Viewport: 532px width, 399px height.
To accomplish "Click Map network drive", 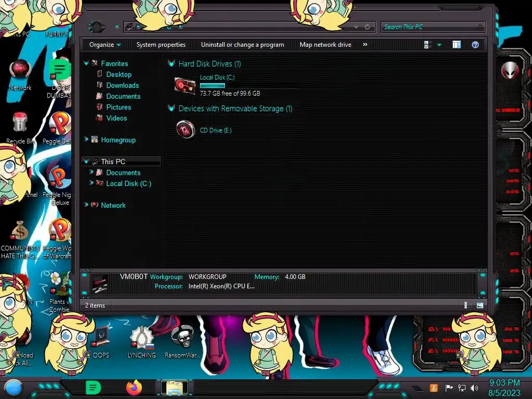I will click(x=325, y=45).
